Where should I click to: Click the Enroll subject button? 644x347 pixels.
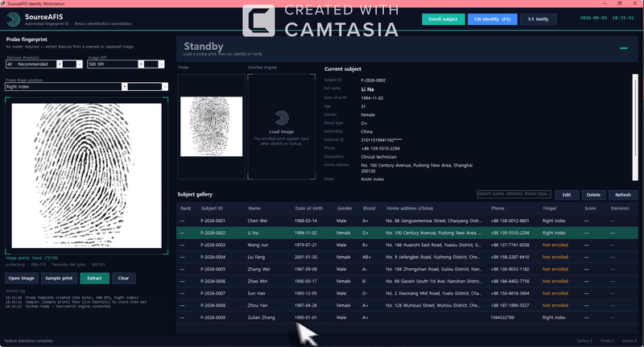coord(444,19)
